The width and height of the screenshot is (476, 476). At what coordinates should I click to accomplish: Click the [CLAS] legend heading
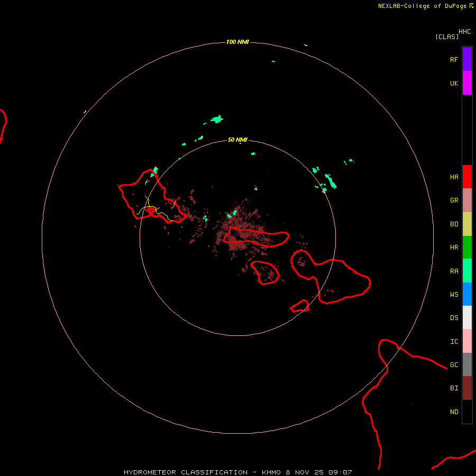pos(447,36)
